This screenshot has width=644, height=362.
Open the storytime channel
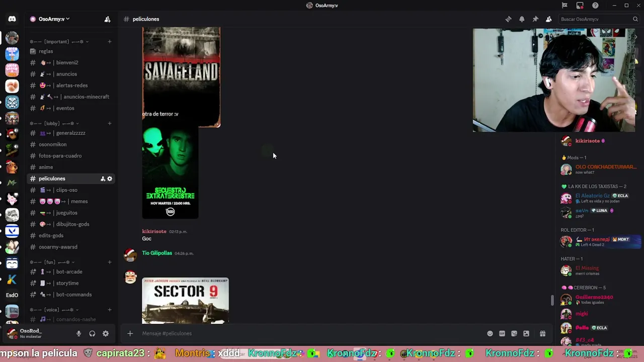click(x=70, y=283)
